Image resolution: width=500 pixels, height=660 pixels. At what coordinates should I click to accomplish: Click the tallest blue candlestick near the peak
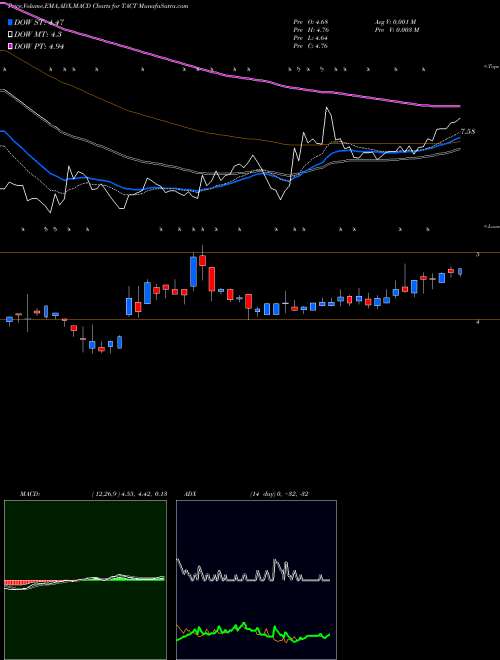[193, 271]
